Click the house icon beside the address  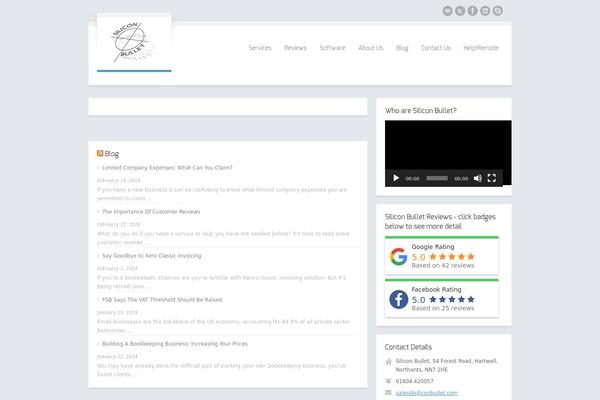click(x=388, y=361)
